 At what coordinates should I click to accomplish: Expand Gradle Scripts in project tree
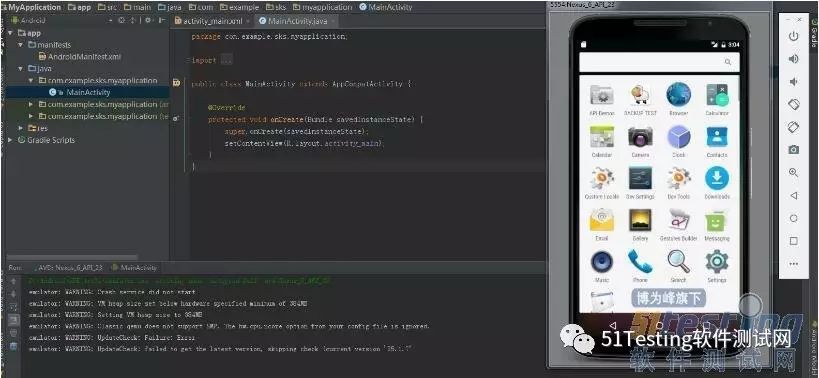click(x=10, y=140)
